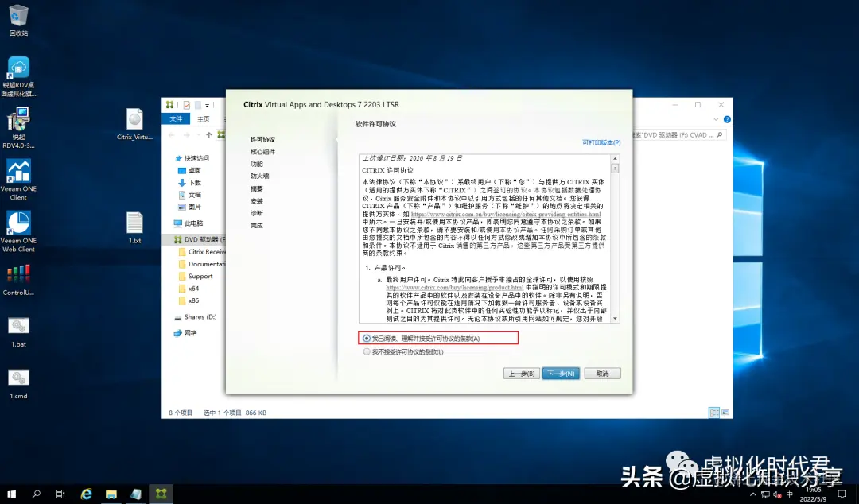Switch to the 主页 ribbon tab
The width and height of the screenshot is (859, 504).
[203, 119]
